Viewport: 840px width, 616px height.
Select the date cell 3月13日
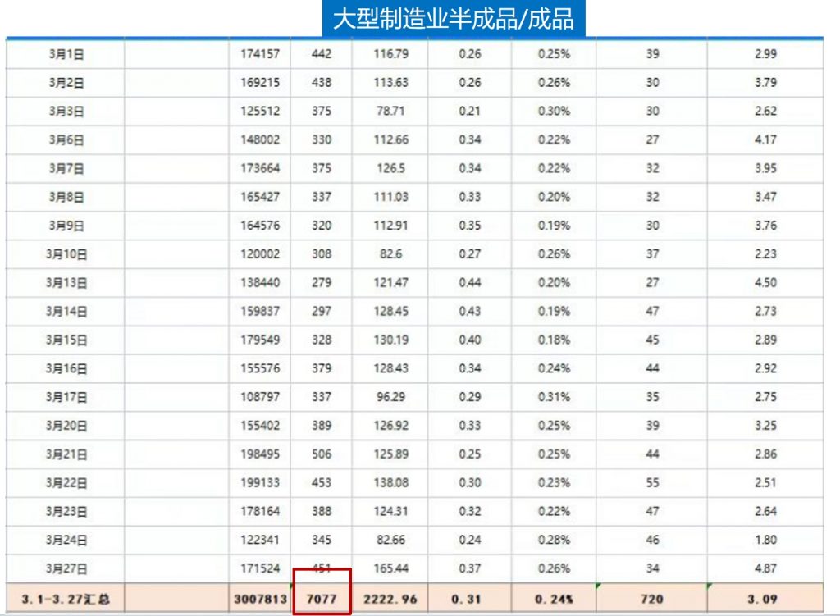tap(66, 282)
